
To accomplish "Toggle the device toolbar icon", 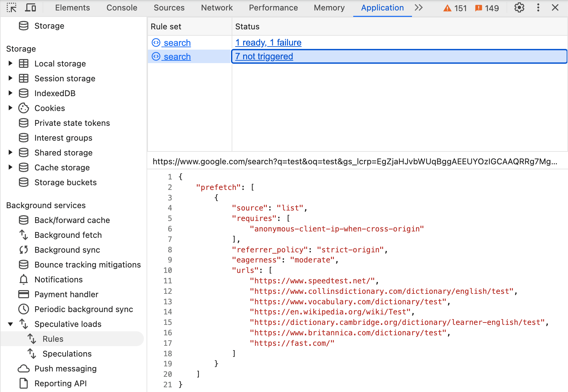I will click(30, 7).
